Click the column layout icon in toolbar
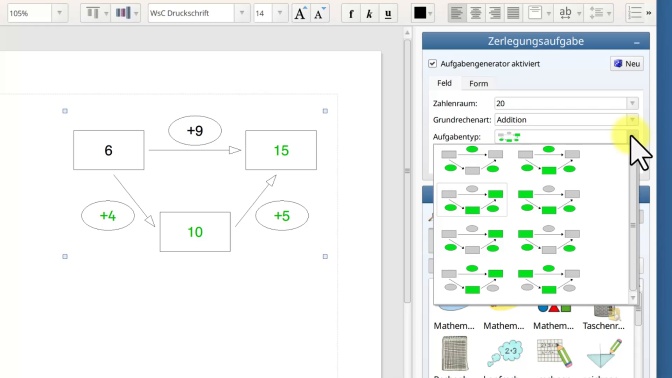 [x=93, y=13]
